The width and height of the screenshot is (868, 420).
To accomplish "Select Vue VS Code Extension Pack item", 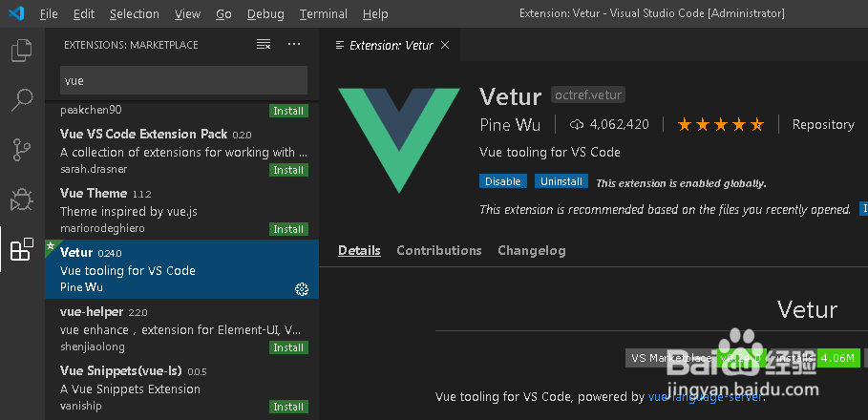I will pos(182,151).
